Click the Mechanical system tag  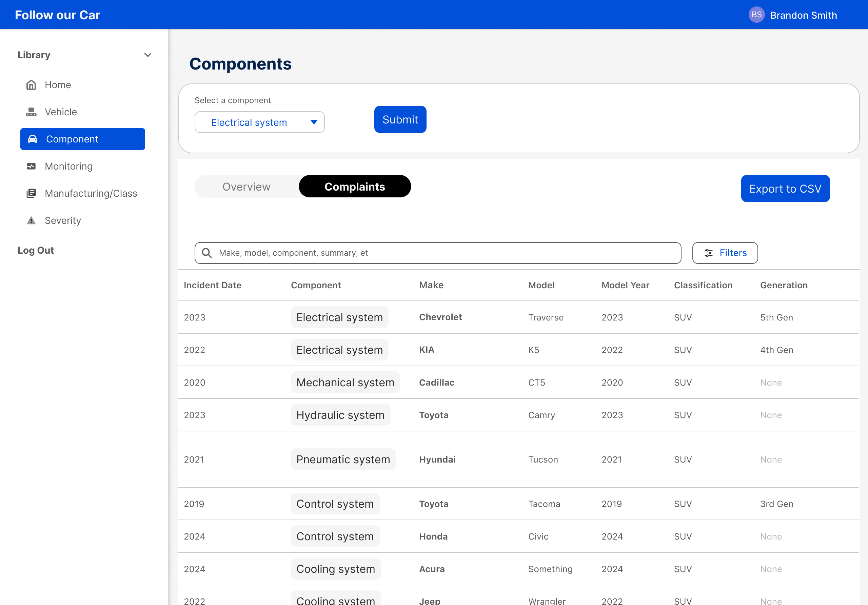[345, 382]
